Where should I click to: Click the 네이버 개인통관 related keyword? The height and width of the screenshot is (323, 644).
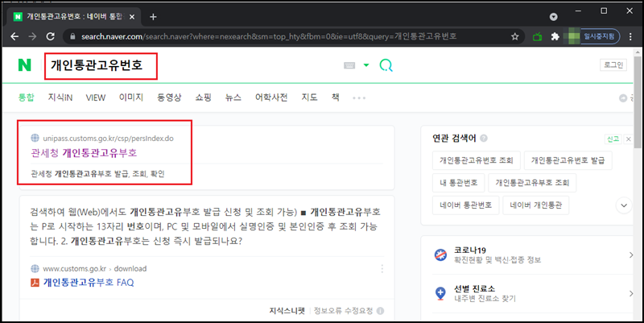point(535,205)
